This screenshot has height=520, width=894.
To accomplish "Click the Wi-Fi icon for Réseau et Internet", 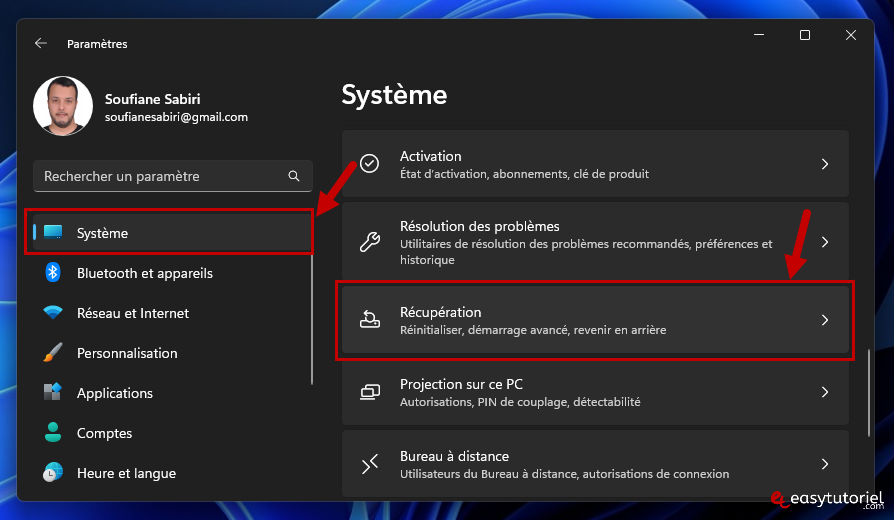I will pos(53,312).
